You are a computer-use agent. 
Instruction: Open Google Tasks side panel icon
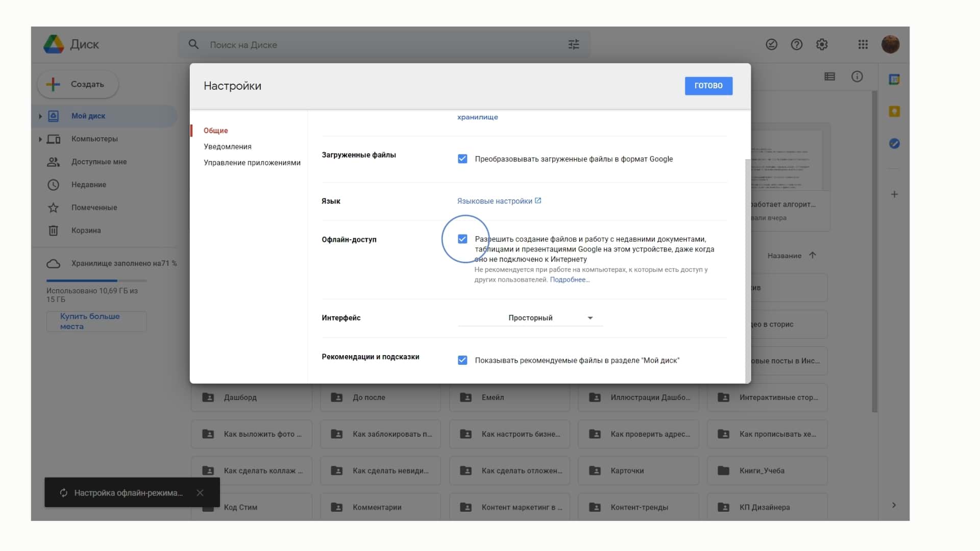point(894,144)
